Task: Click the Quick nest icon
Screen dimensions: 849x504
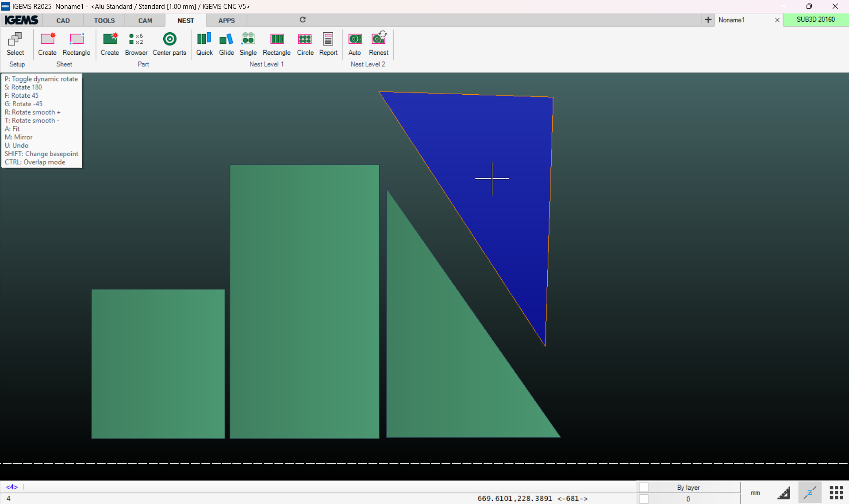Action: (x=204, y=44)
